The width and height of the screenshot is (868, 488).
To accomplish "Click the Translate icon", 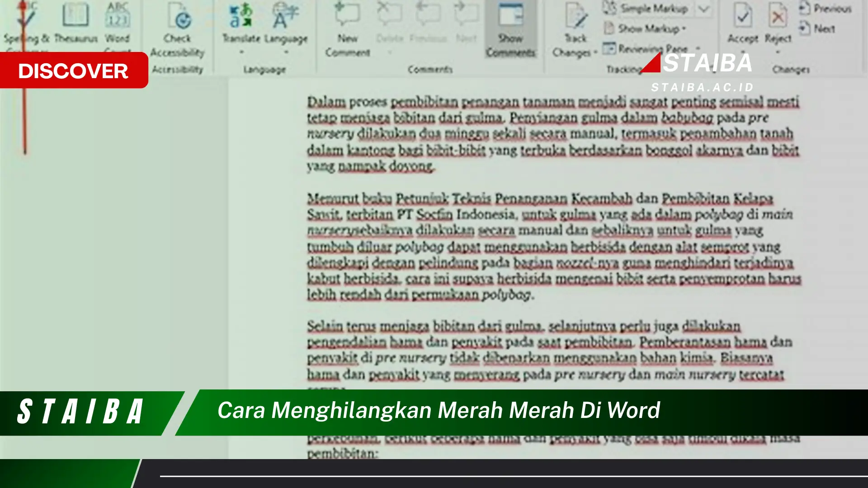I will pyautogui.click(x=241, y=15).
